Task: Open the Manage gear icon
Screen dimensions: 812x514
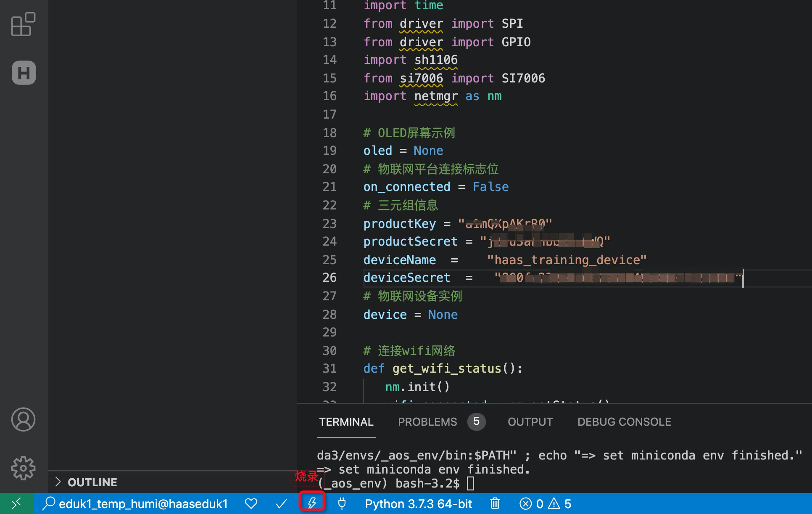Action: click(23, 468)
